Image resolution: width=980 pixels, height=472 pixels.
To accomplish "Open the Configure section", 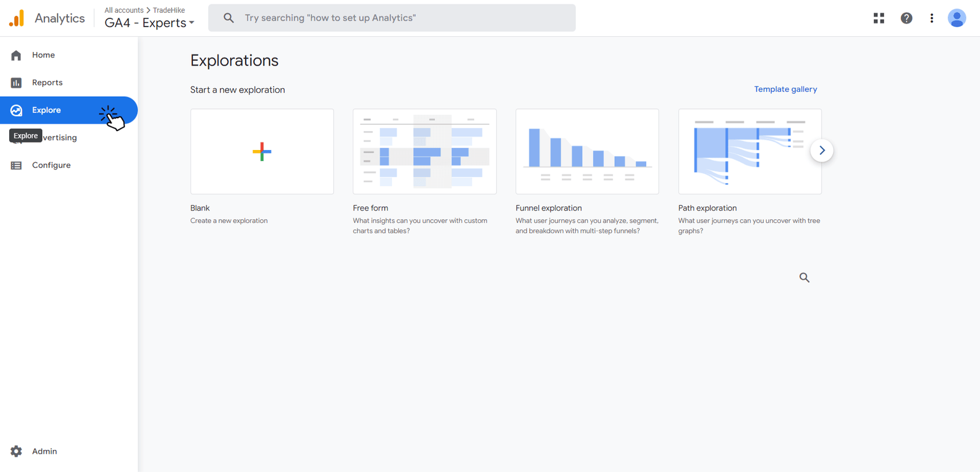I will pyautogui.click(x=51, y=165).
